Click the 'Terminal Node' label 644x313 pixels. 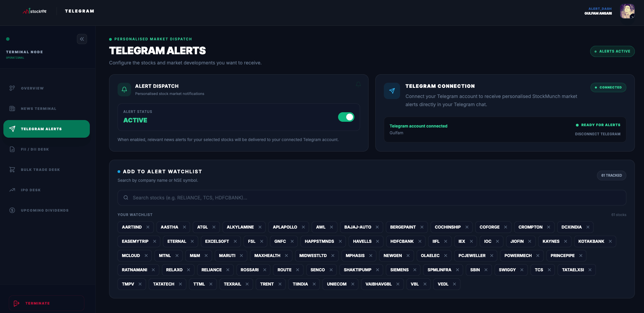click(x=24, y=52)
